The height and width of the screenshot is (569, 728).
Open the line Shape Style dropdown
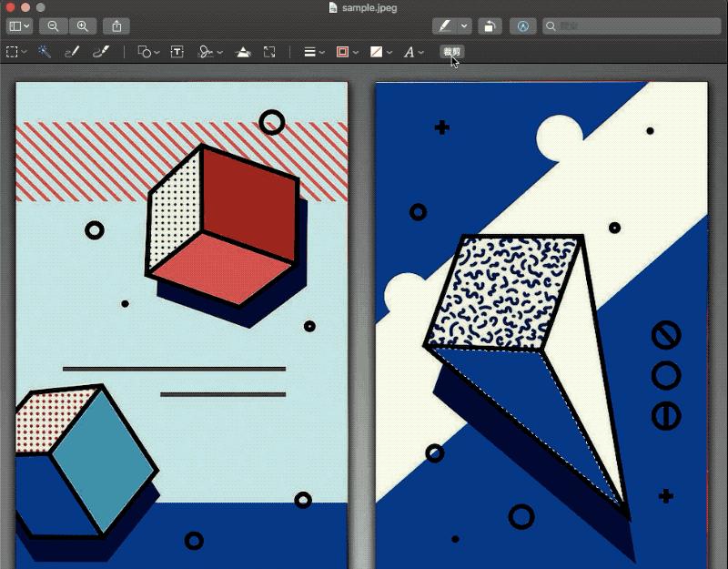point(314,52)
